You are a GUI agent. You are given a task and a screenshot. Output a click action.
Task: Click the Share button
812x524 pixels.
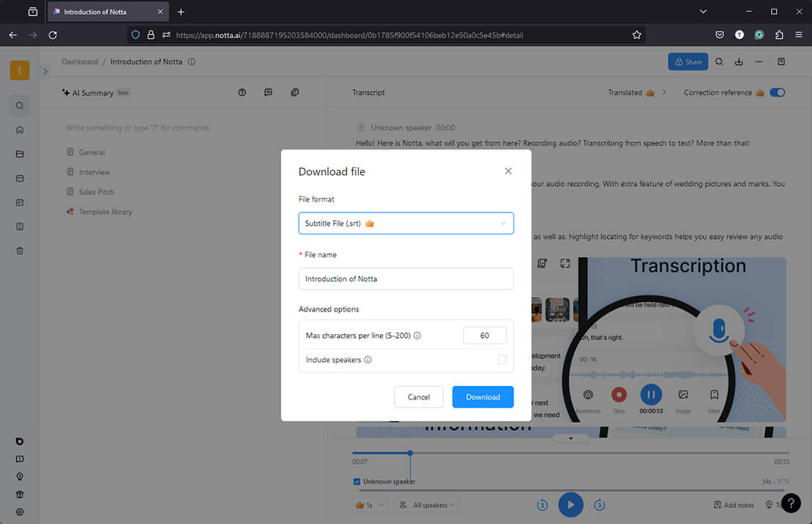[688, 62]
